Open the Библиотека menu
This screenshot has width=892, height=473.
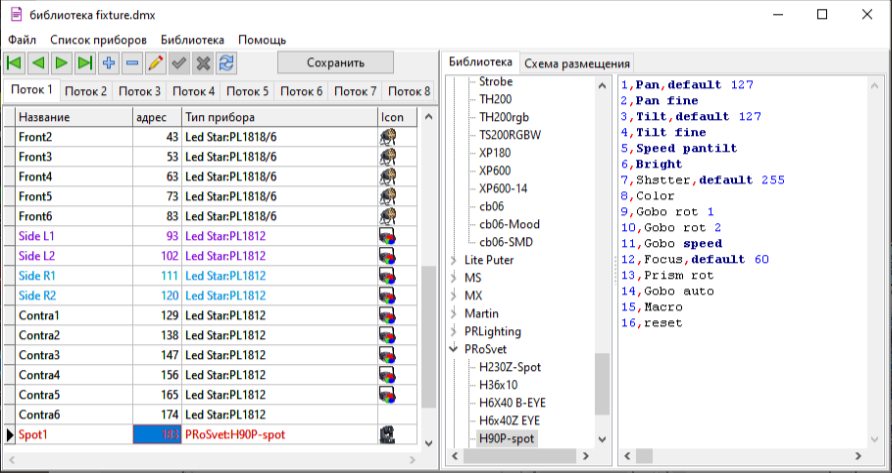click(192, 40)
